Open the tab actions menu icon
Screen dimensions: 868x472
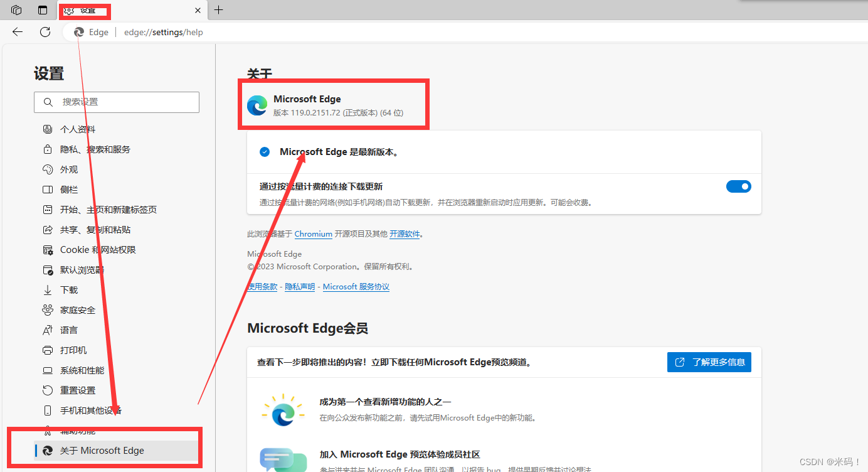(x=43, y=10)
